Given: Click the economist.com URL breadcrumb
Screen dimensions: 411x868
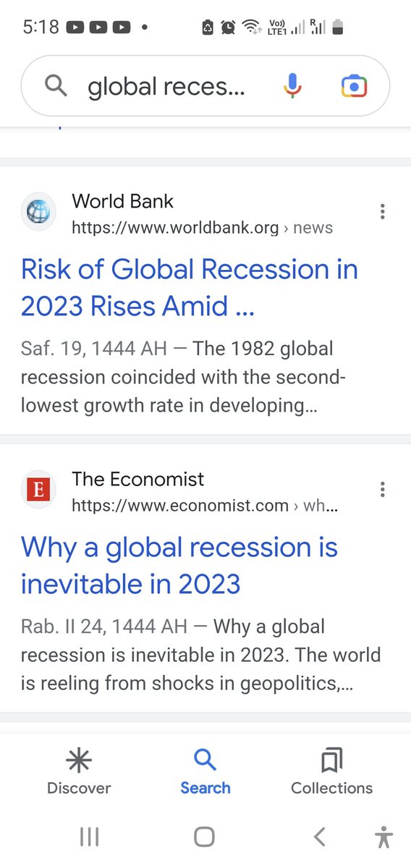Looking at the screenshot, I should click(205, 506).
